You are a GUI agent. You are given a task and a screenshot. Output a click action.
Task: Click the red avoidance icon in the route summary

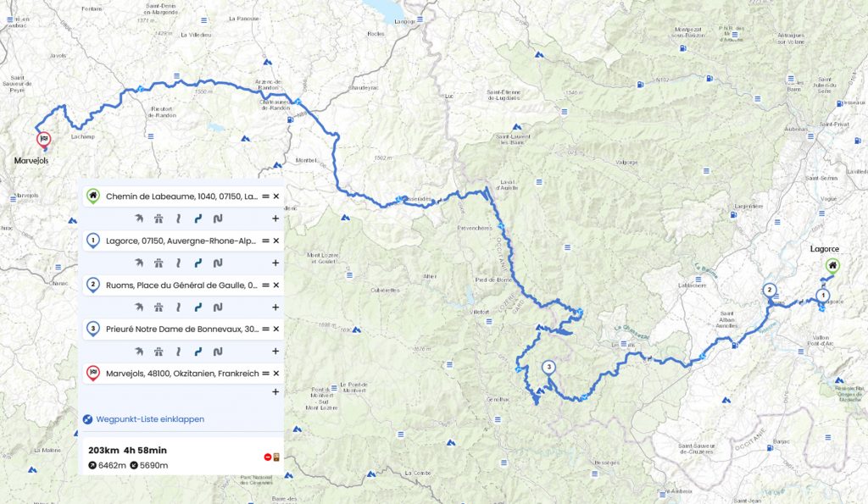(x=268, y=457)
